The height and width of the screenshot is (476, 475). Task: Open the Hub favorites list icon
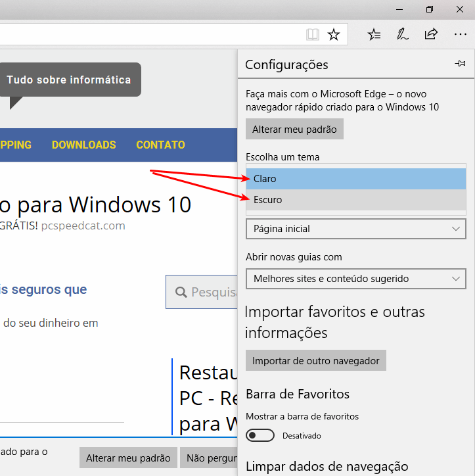(x=374, y=34)
